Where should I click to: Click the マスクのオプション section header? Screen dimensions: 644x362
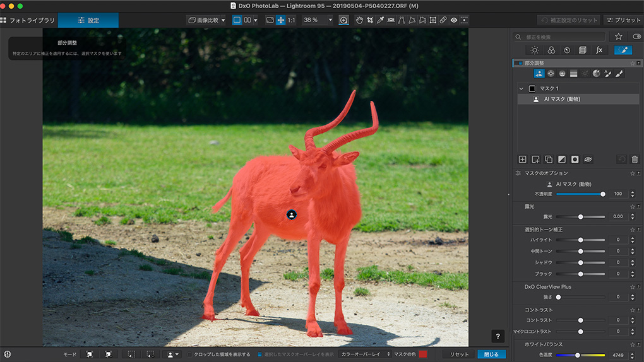[576, 173]
